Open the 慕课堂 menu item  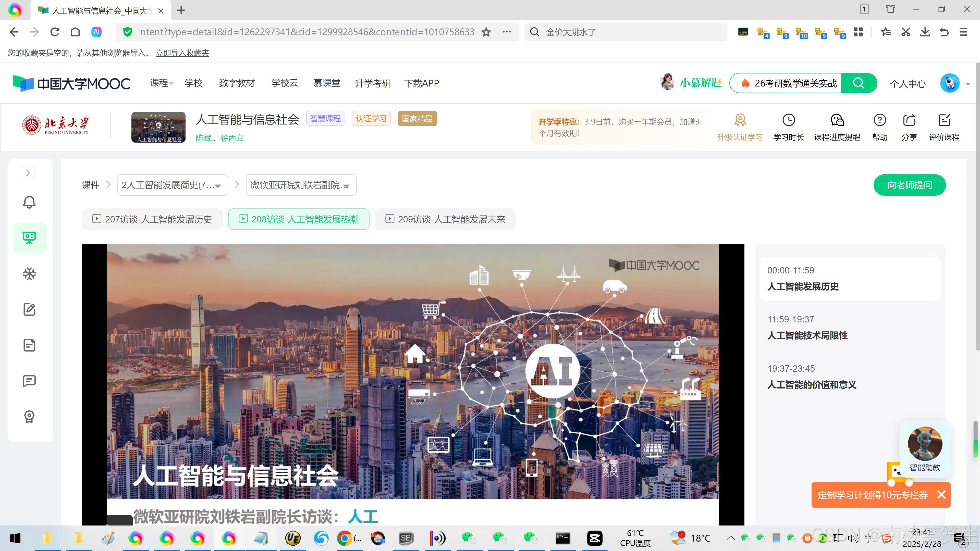327,83
